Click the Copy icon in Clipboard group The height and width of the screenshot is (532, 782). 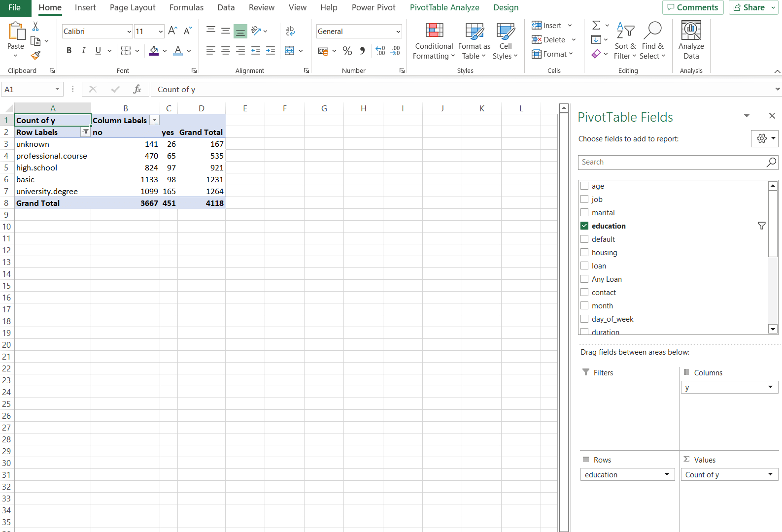[x=35, y=41]
